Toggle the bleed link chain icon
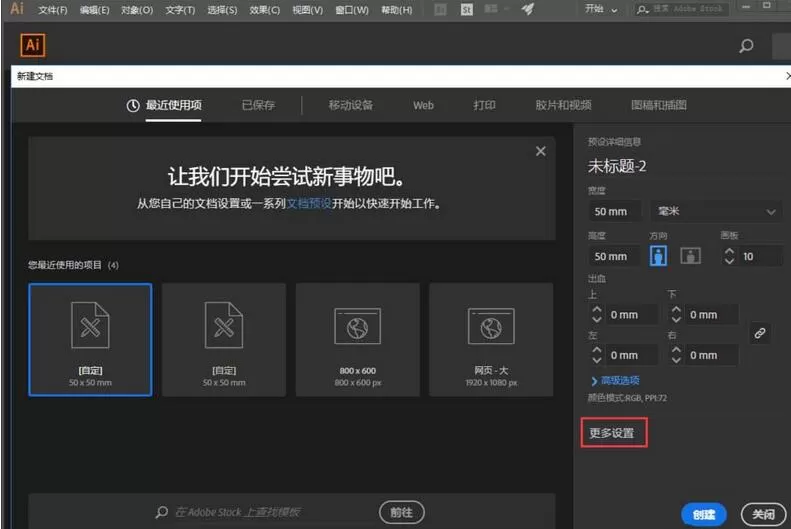This screenshot has width=791, height=529. pyautogui.click(x=760, y=333)
